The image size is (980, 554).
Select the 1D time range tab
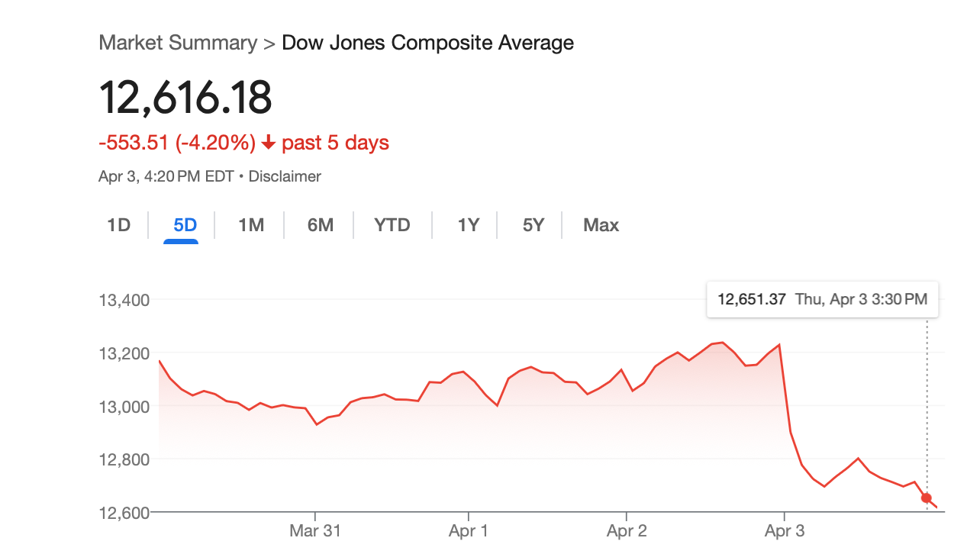[118, 225]
